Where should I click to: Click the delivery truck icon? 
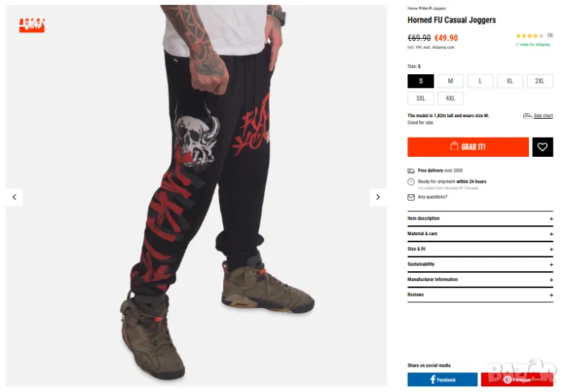411,171
